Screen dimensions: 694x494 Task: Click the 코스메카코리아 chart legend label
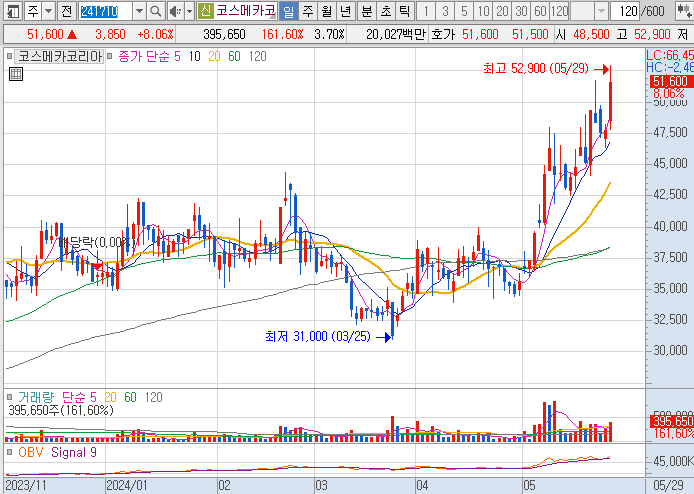(x=60, y=56)
